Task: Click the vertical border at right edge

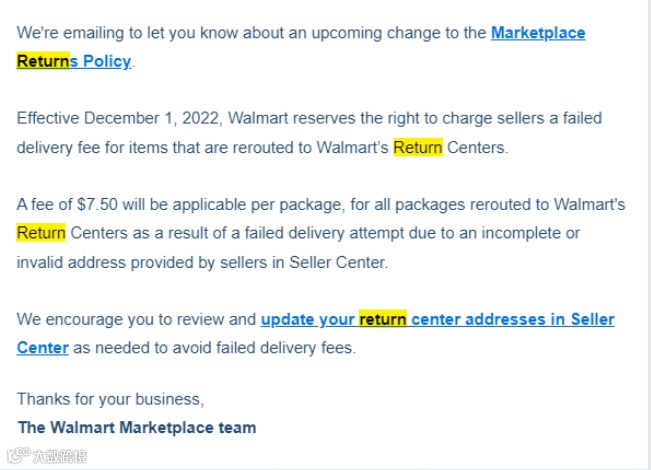Action: point(647,235)
